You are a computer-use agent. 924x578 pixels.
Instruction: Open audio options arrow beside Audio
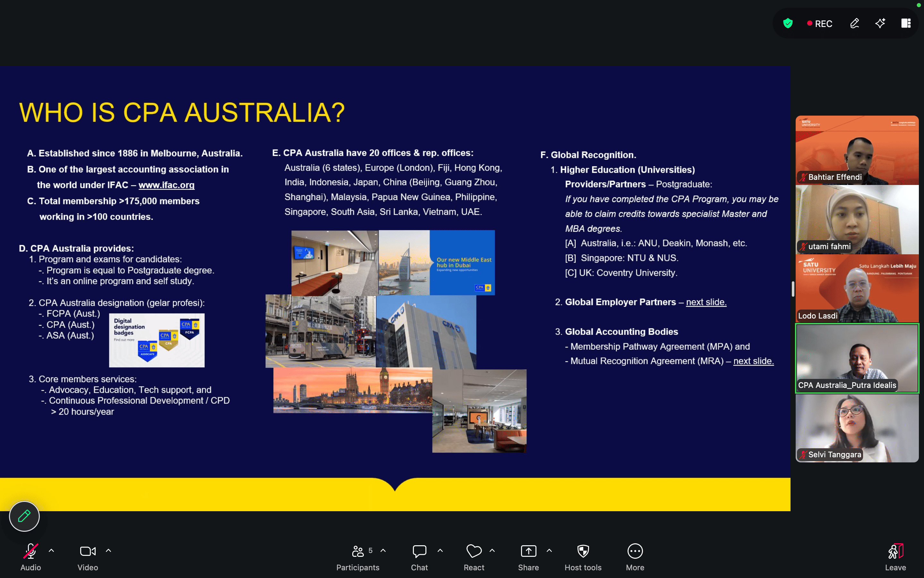tap(52, 551)
